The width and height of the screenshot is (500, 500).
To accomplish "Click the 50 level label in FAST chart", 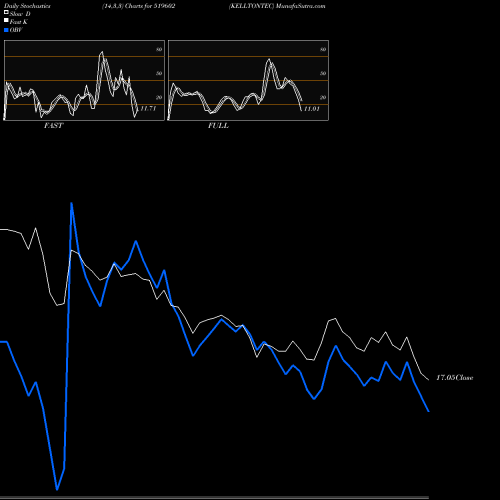I will tap(159, 73).
